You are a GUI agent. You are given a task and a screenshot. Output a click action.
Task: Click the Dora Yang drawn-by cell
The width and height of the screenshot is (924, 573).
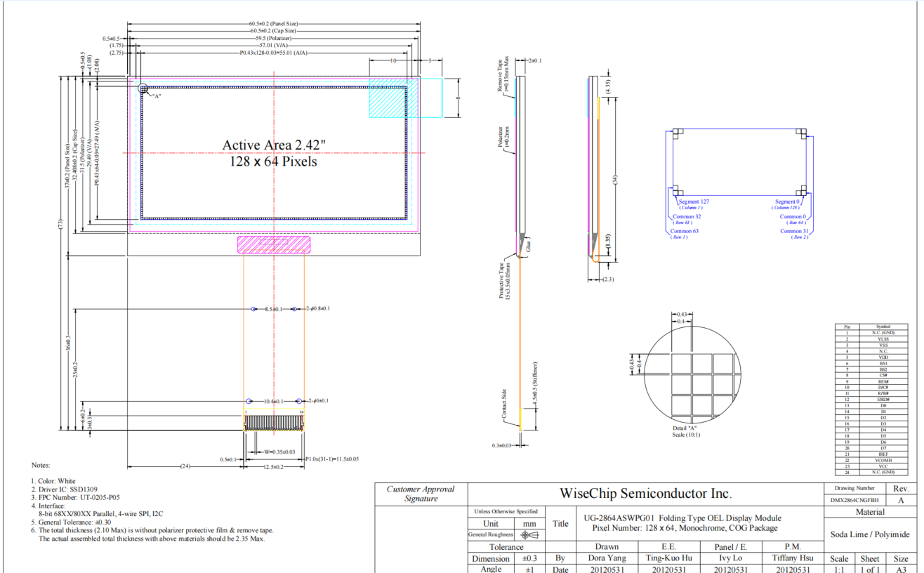click(607, 558)
